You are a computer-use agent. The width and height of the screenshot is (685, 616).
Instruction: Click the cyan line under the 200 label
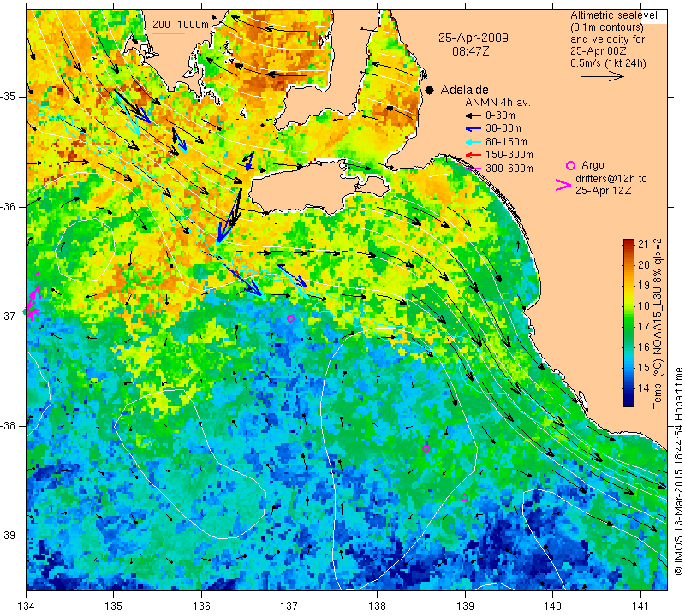point(169,33)
